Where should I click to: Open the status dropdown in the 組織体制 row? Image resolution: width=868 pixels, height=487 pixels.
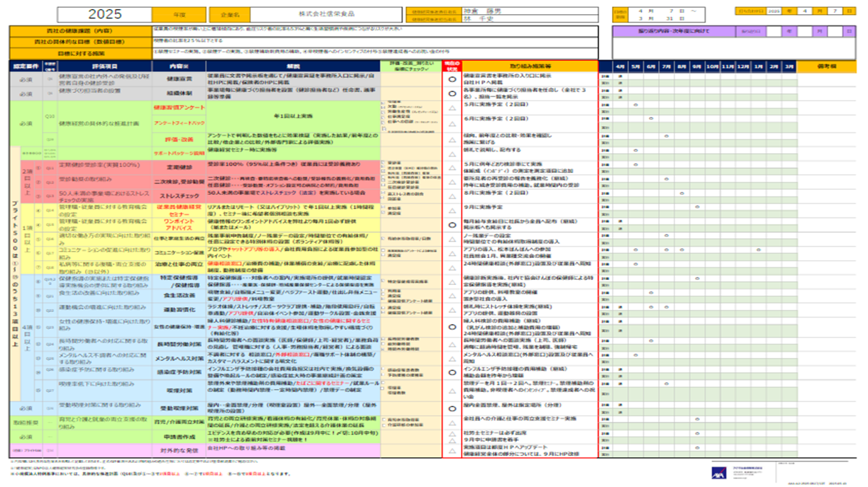point(452,92)
